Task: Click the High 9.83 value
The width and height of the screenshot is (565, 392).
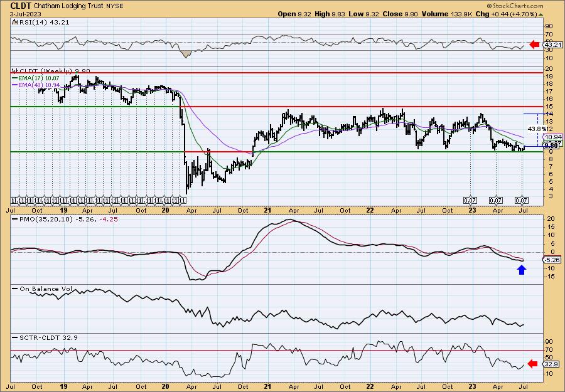Action: tap(330, 14)
